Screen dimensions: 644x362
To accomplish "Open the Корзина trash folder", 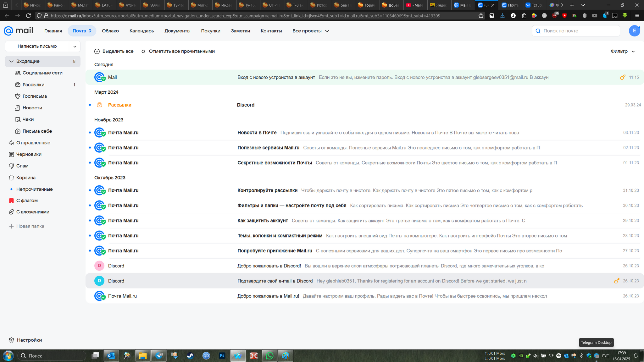I will coord(26,178).
